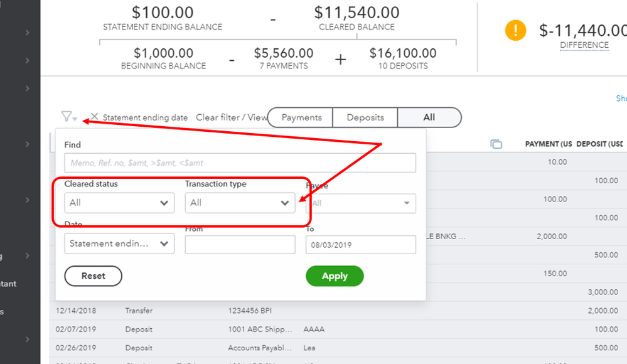627x364 pixels.
Task: Open the Cleared status dropdown
Action: 119,203
